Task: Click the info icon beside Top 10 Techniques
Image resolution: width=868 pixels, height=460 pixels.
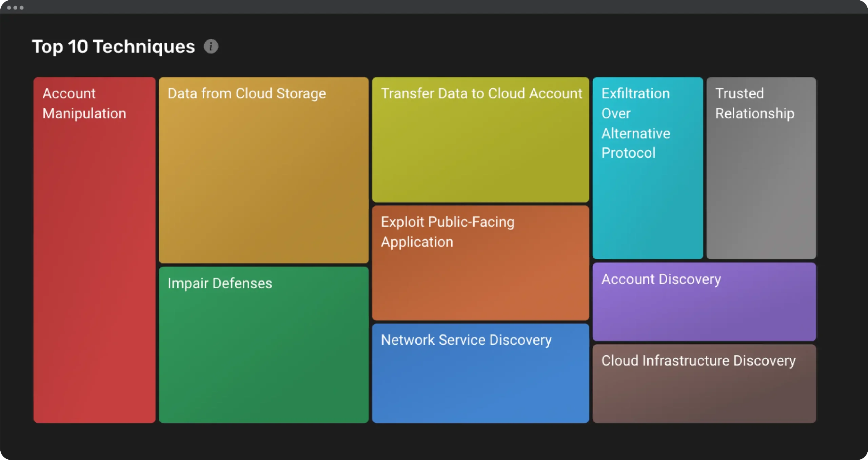Action: [211, 46]
